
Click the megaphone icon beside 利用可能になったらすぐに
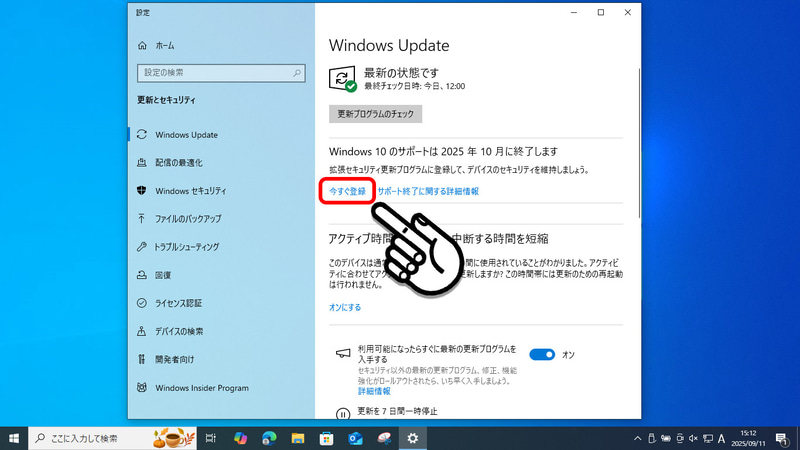pyautogui.click(x=343, y=353)
